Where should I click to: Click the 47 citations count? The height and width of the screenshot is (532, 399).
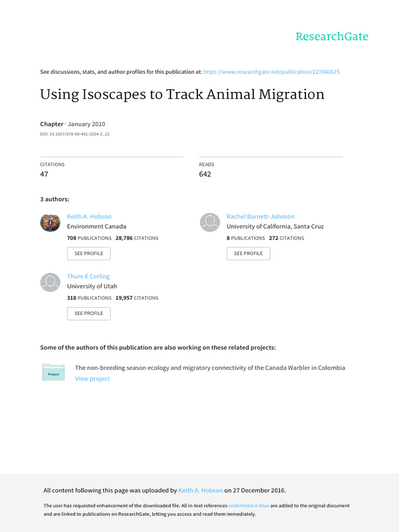[x=44, y=174]
